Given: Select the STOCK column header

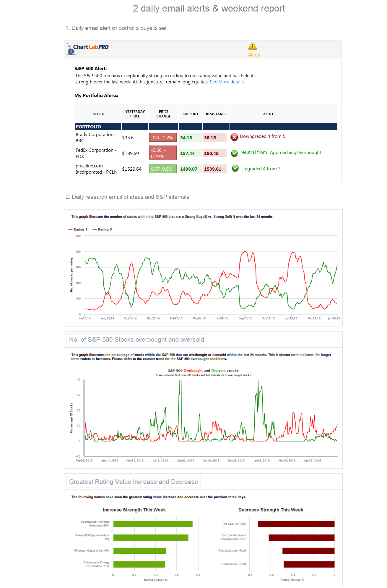Looking at the screenshot, I should (x=98, y=114).
